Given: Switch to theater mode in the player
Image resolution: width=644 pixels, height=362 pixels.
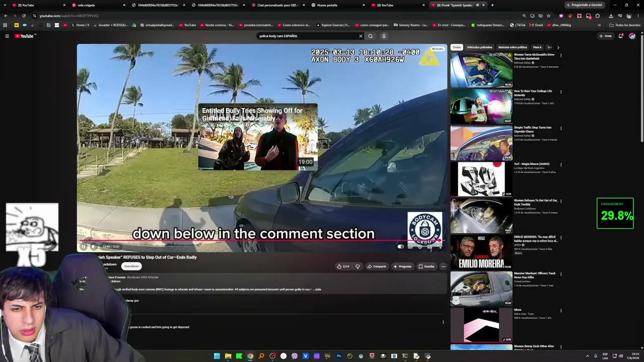Looking at the screenshot, I should point(430,246).
